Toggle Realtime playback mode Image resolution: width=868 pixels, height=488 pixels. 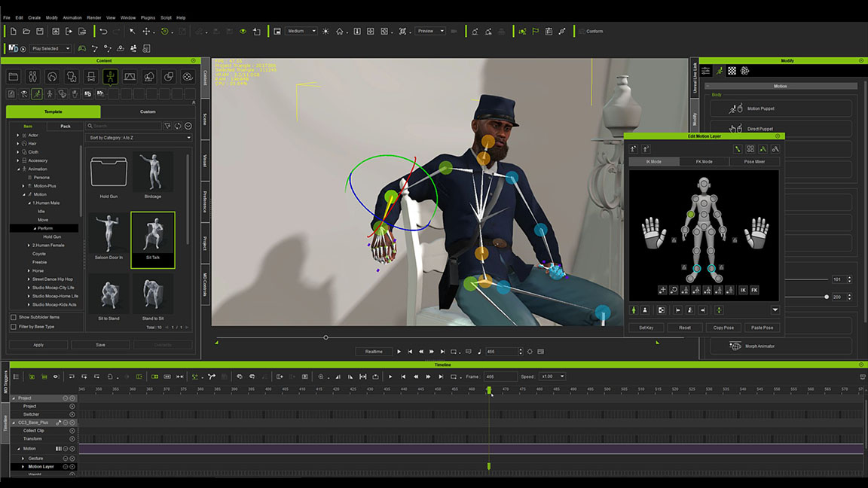(374, 352)
